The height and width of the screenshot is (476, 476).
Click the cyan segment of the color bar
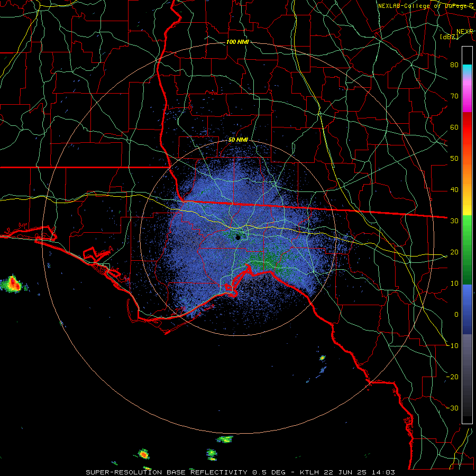(467, 69)
